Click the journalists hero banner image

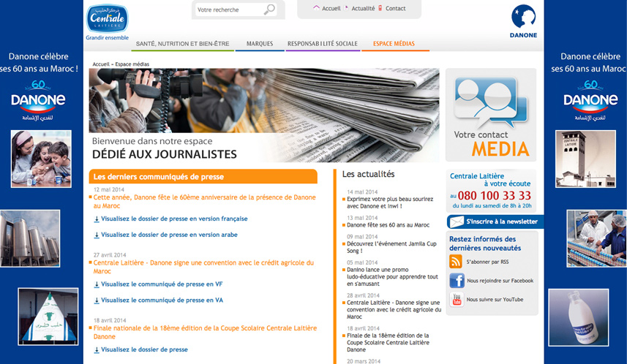click(264, 115)
